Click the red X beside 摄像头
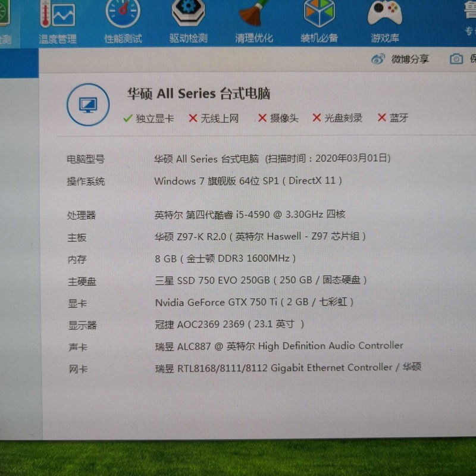The height and width of the screenshot is (476, 476). click(x=262, y=118)
